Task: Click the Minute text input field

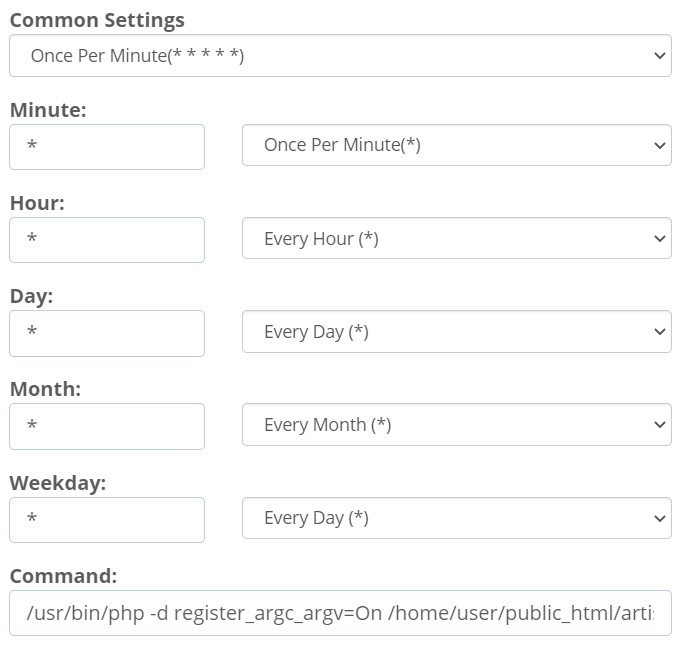Action: coord(107,147)
